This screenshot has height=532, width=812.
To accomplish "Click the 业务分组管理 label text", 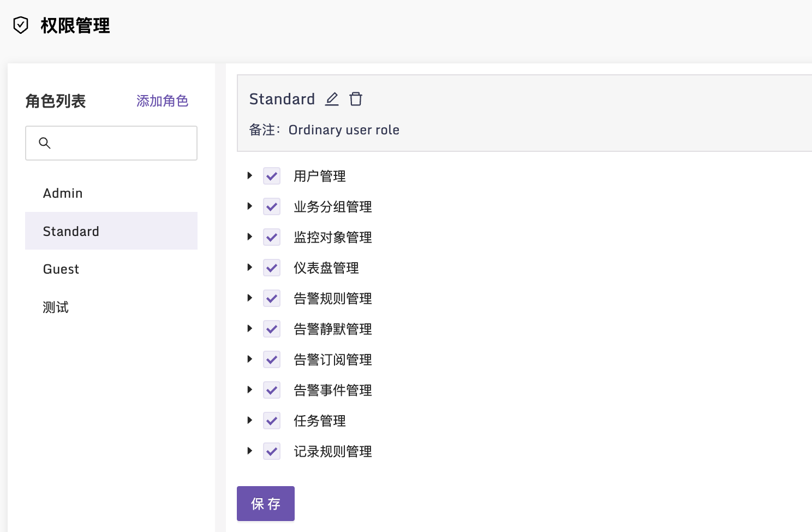I will [333, 207].
